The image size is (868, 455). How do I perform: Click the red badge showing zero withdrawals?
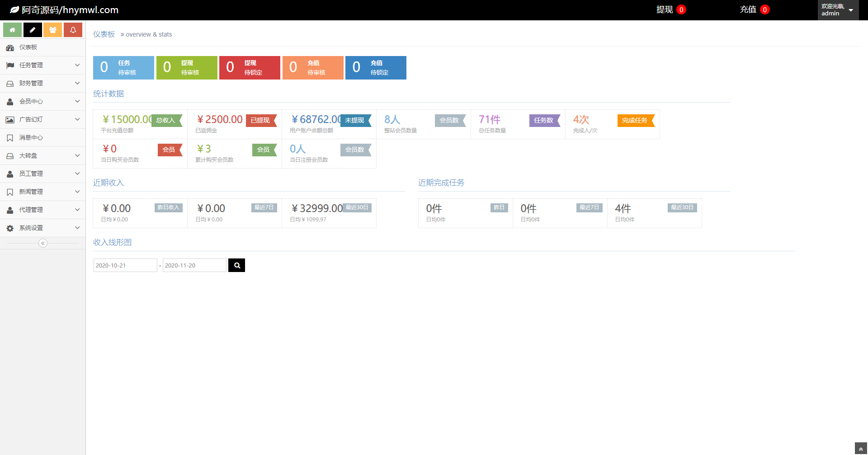(682, 9)
